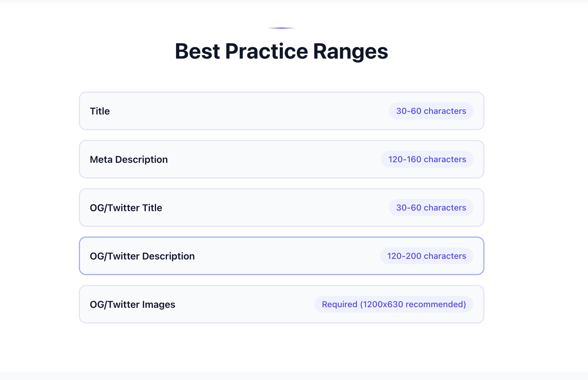Click the word 'Best' in the heading
Image resolution: width=588 pixels, height=380 pixels.
[197, 51]
